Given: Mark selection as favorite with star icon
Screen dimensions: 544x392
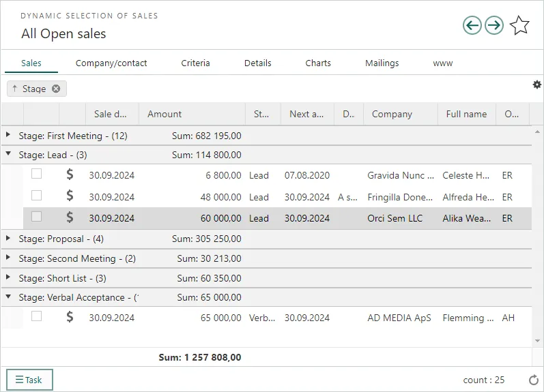Looking at the screenshot, I should 519,26.
